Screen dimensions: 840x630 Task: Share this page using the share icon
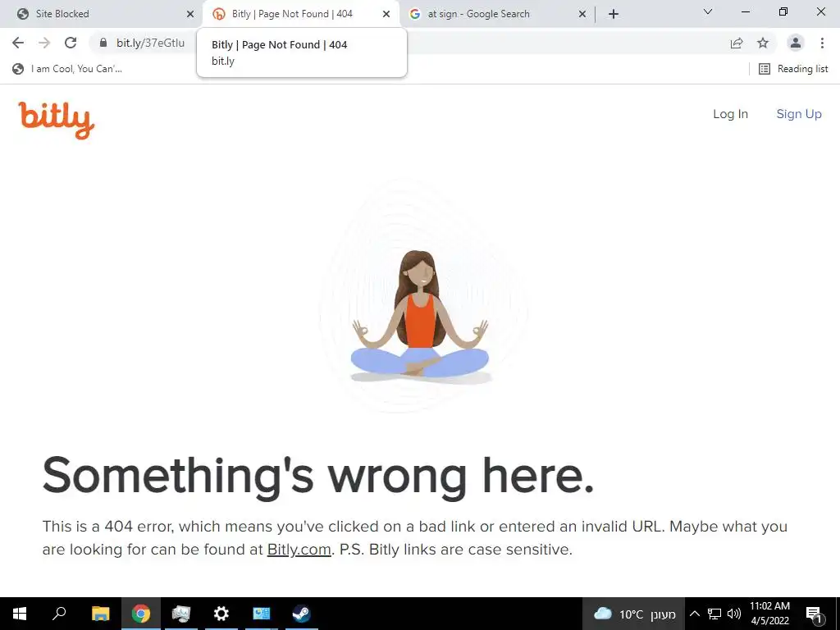[737, 43]
